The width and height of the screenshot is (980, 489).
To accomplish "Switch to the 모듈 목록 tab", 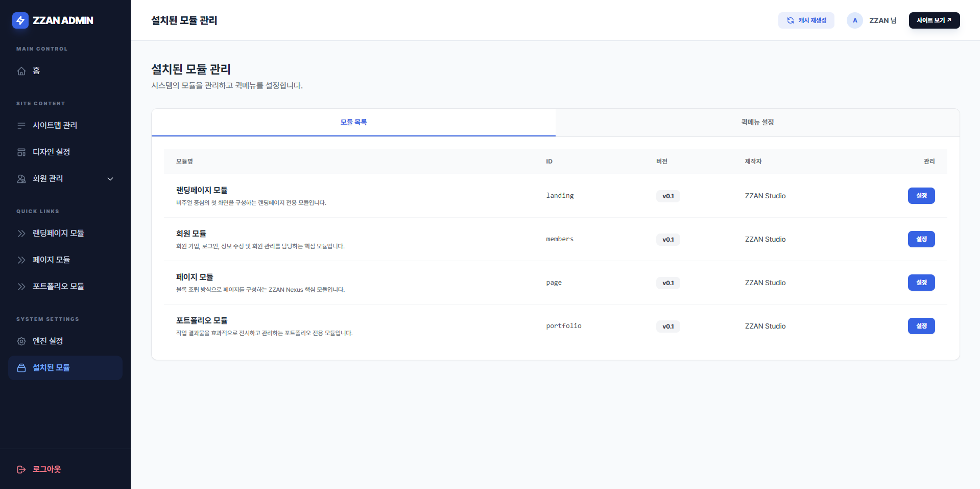I will tap(353, 123).
